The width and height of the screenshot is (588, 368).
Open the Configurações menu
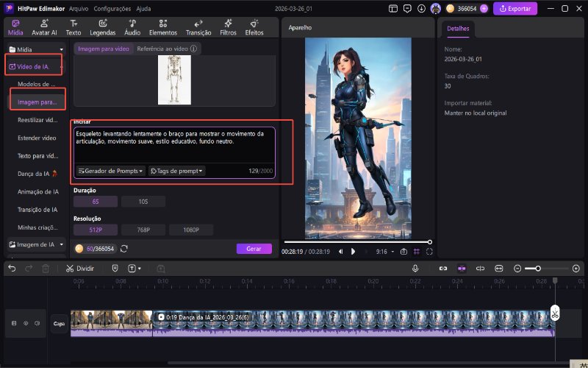click(x=113, y=9)
